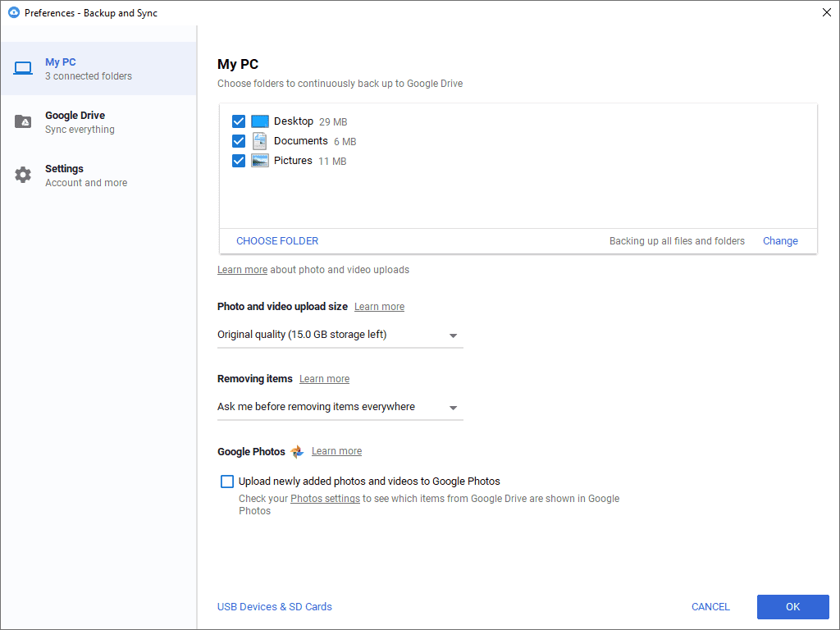Viewport: 840px width, 630px height.
Task: Click the blue Desktop folder icon
Action: point(260,121)
